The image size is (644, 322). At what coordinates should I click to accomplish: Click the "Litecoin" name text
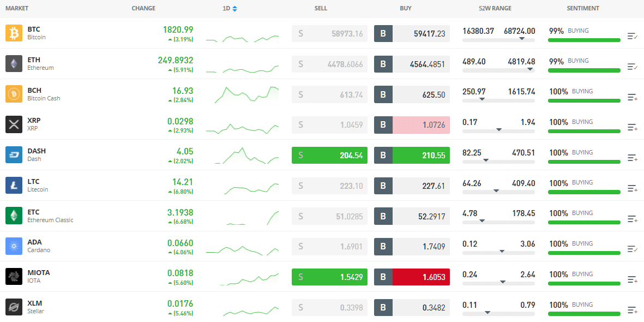coord(38,189)
